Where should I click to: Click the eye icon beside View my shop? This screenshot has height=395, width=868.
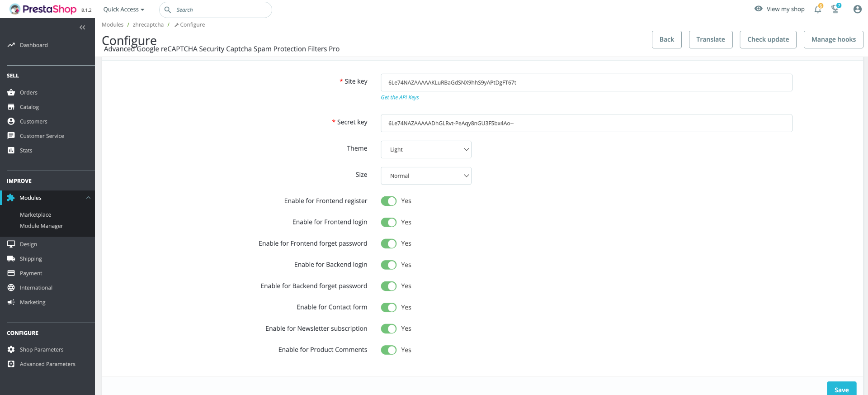(x=759, y=9)
